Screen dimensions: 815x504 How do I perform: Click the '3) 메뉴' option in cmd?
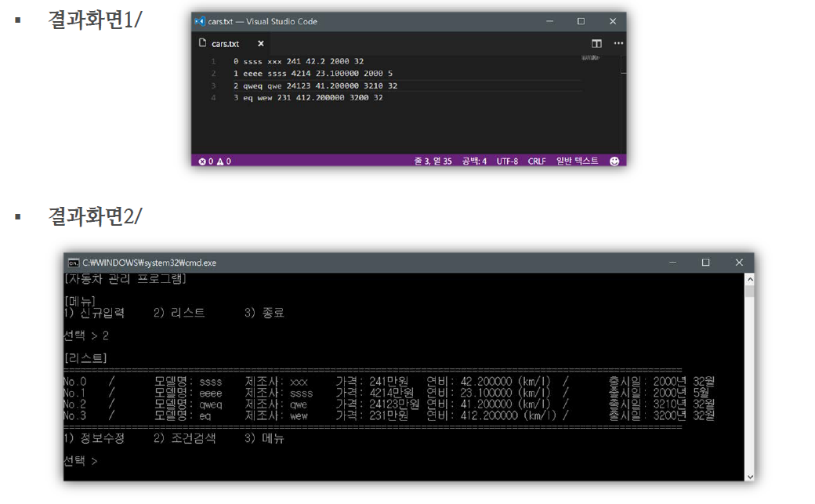coord(265,438)
